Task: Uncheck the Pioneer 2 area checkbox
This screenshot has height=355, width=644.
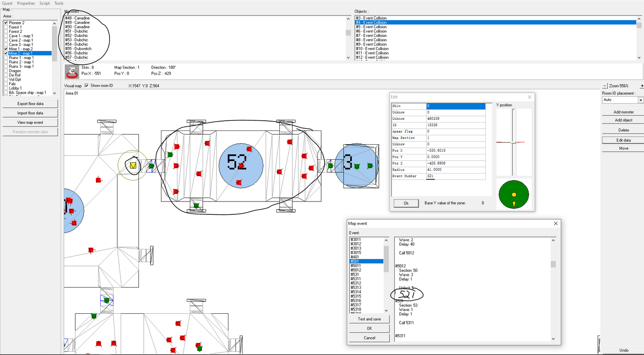Action: [x=6, y=23]
